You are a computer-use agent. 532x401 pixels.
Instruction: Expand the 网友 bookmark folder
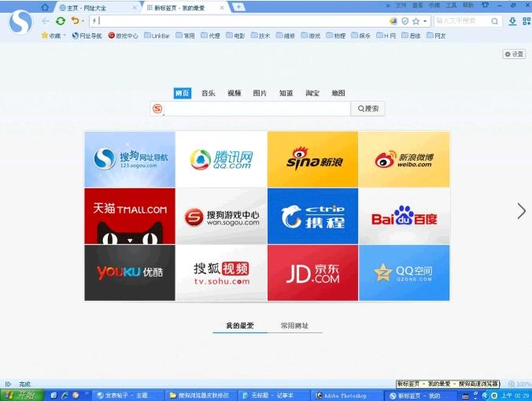point(436,35)
